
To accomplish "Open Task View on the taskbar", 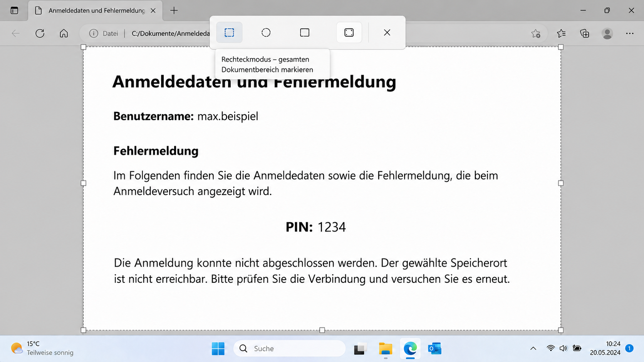I will (x=360, y=349).
